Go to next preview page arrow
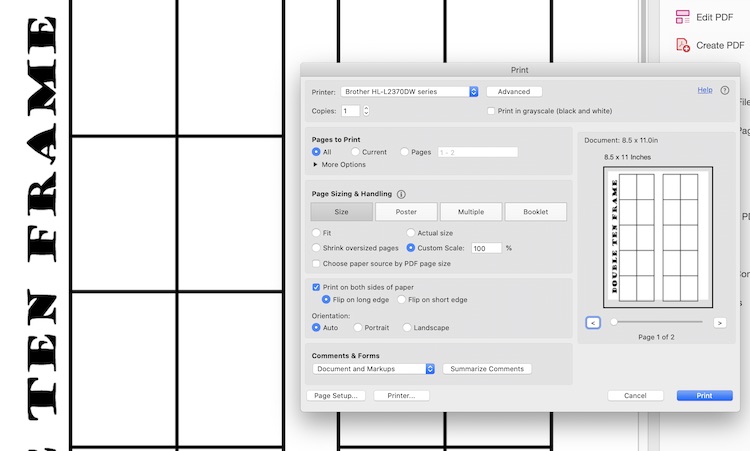 pyautogui.click(x=719, y=323)
